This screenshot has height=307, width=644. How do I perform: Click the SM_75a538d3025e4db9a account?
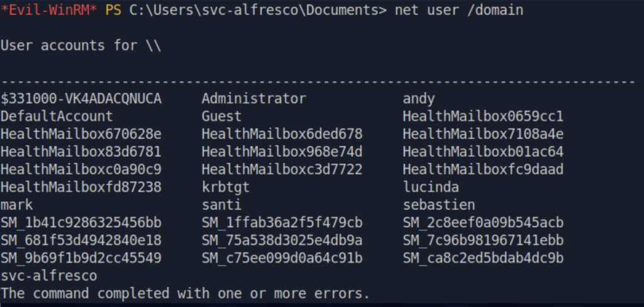(x=282, y=240)
